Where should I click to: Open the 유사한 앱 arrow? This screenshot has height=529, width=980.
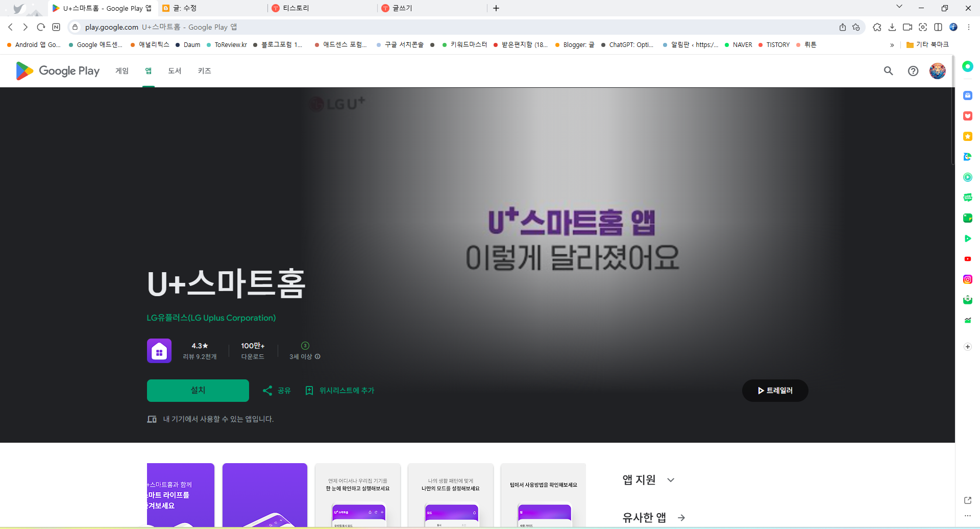click(x=681, y=518)
